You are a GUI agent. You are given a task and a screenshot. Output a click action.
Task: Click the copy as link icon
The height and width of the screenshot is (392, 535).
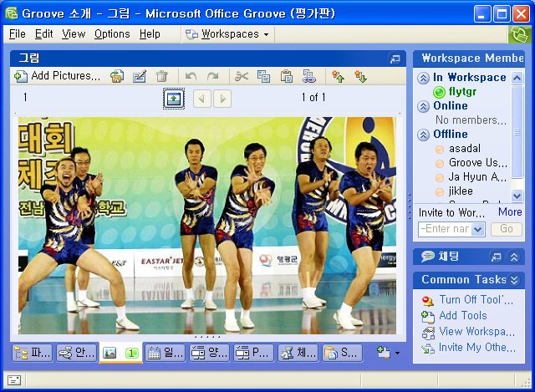click(x=308, y=76)
